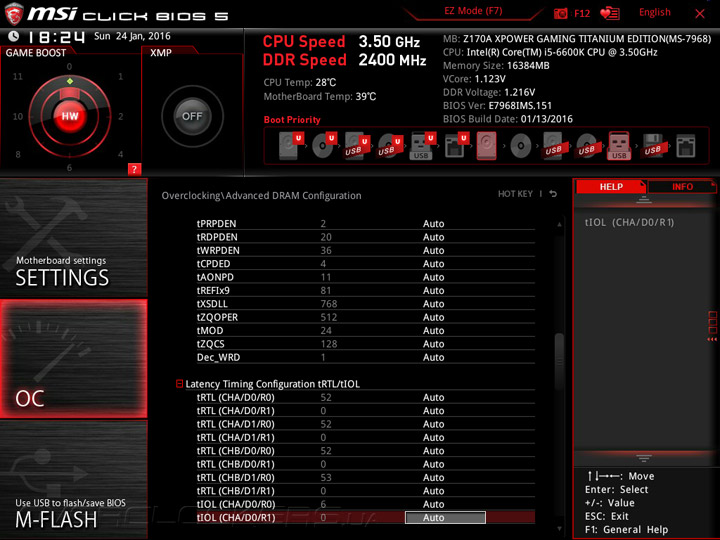Select the tRTL (CHB/D1/R1) row label

tap(236, 491)
